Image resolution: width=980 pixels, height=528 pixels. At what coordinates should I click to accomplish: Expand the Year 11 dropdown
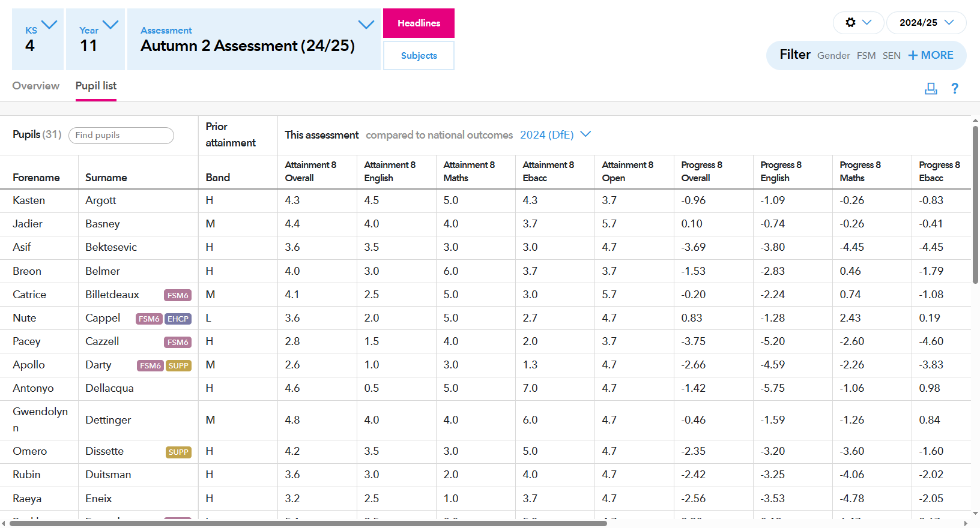[x=95, y=39]
